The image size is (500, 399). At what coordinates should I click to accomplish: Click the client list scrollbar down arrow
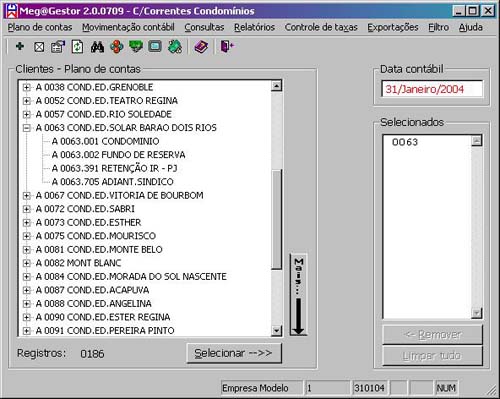click(276, 330)
